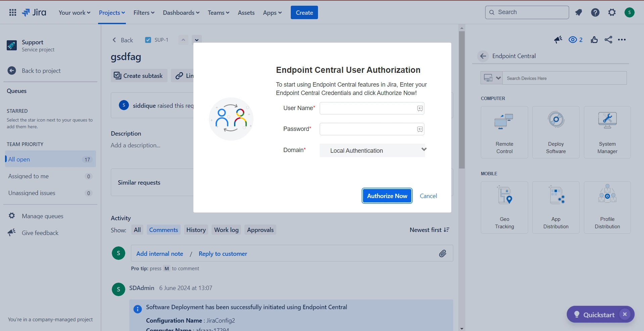Open the Remote Control tile
The height and width of the screenshot is (331, 644).
pos(504,132)
